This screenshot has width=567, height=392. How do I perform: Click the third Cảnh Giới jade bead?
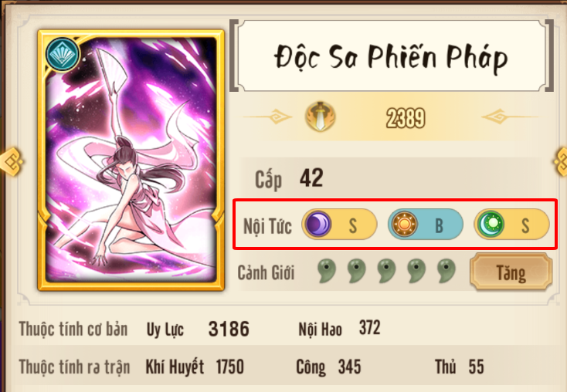click(386, 270)
